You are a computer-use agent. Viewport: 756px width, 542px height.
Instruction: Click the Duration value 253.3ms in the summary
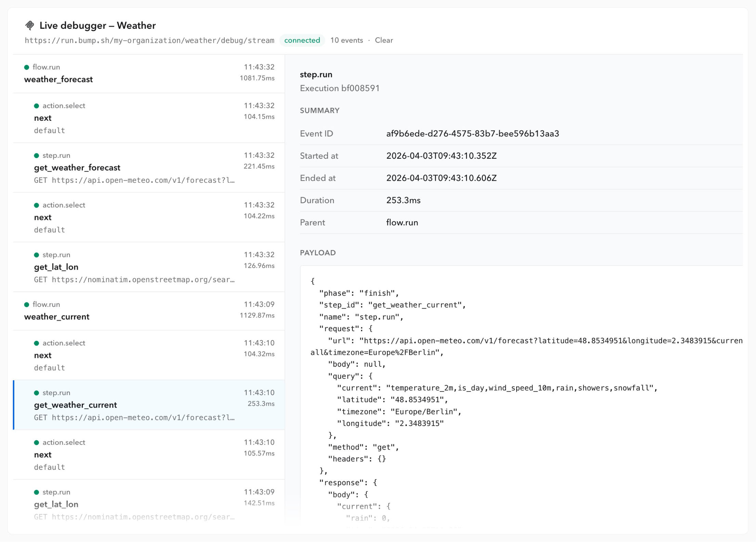[x=403, y=201]
